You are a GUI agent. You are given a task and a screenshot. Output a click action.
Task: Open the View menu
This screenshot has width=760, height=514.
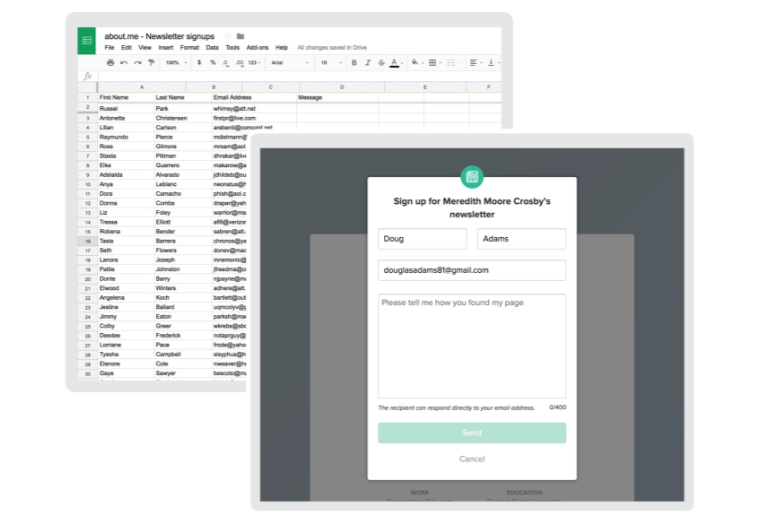[144, 48]
